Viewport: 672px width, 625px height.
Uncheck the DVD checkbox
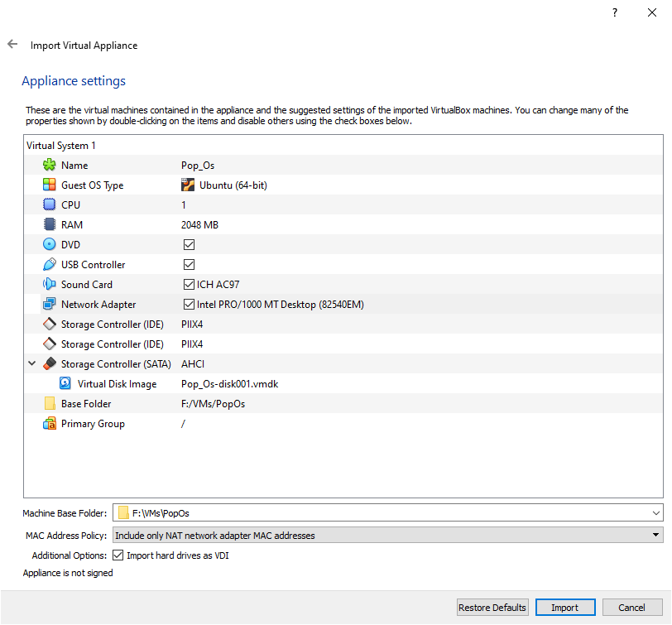(189, 244)
